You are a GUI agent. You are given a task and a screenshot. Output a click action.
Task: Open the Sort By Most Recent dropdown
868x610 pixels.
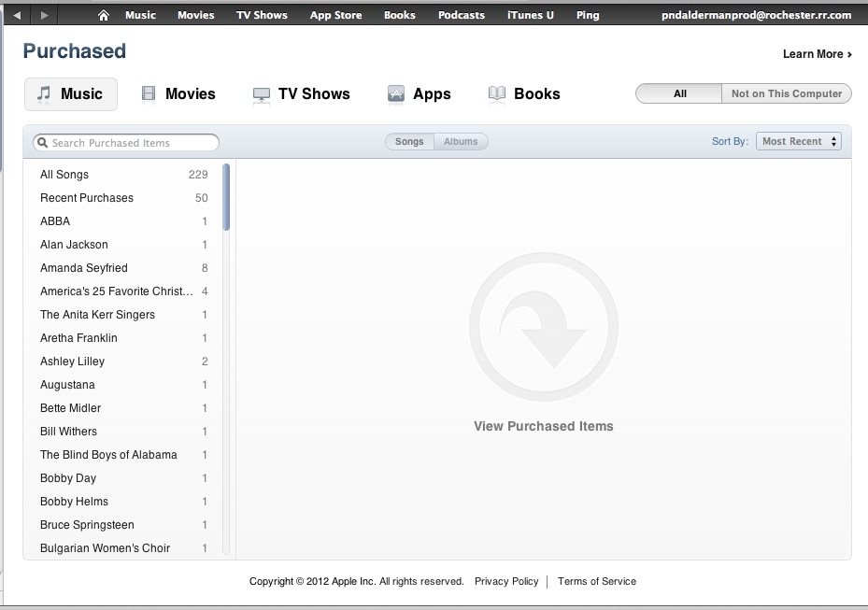tap(799, 141)
